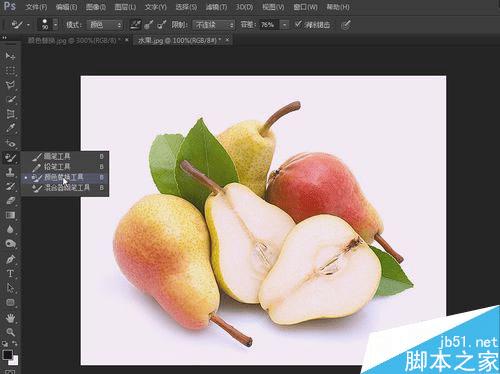Open the 帮助(H) menu

click(x=338, y=7)
